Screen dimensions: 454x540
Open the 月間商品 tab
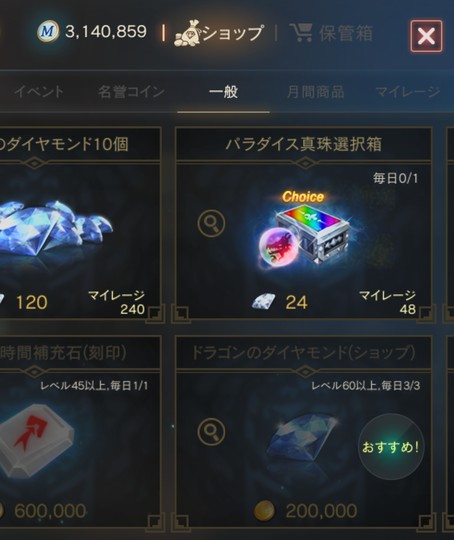point(316,92)
